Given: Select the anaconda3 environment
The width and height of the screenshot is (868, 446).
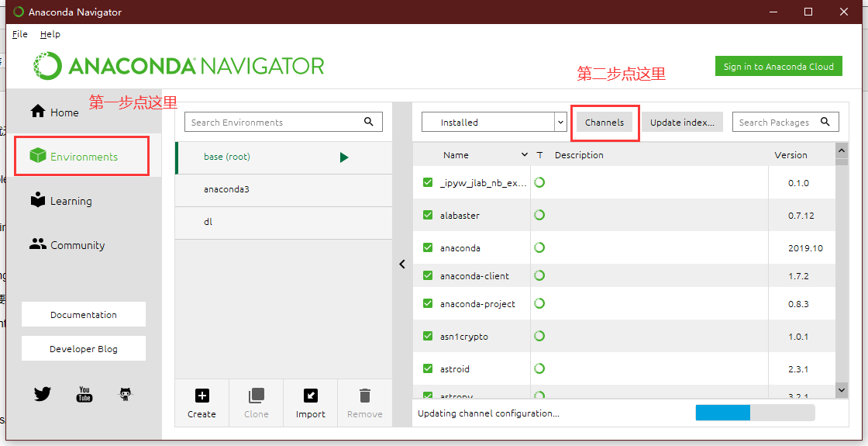Looking at the screenshot, I should [284, 189].
